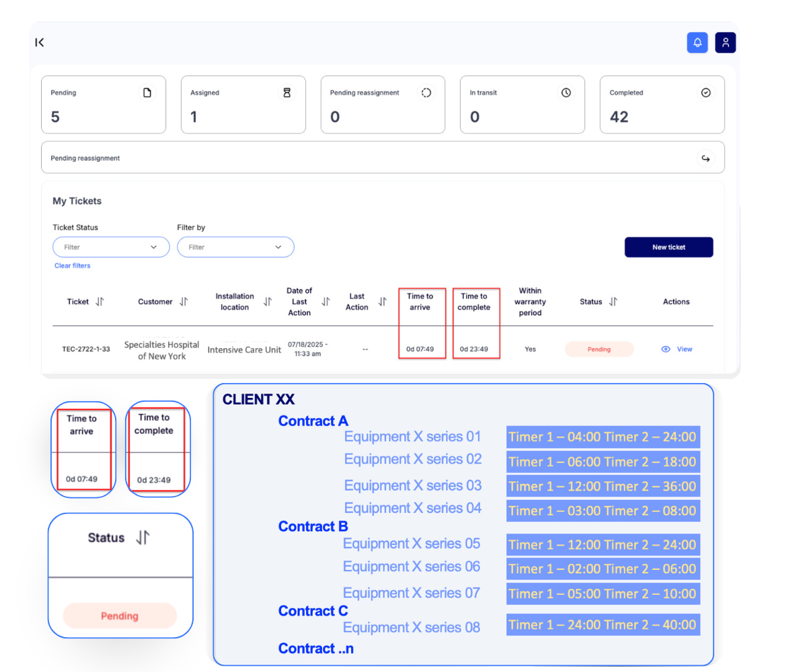
Task: Sort by Date of Last Action
Action: [x=325, y=302]
